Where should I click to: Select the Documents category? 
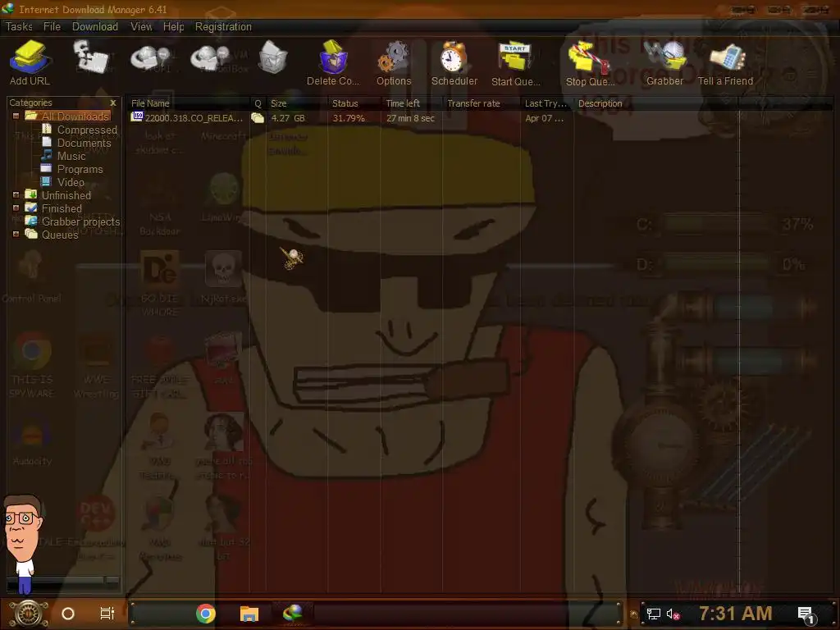pos(84,143)
